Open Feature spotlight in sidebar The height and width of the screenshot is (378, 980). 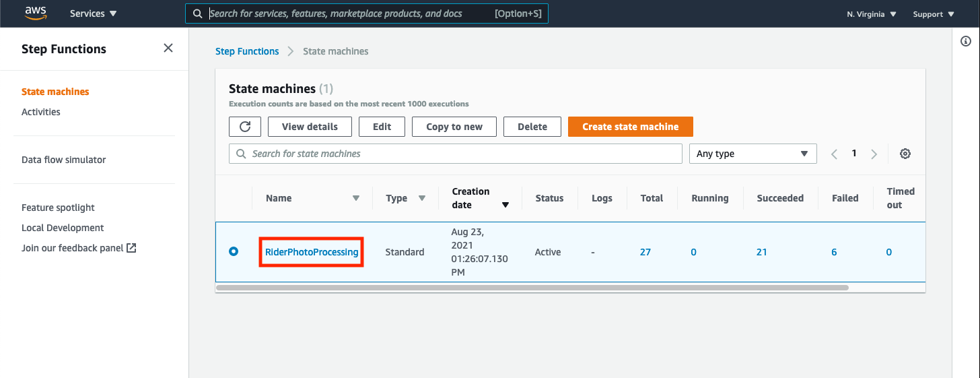tap(58, 208)
